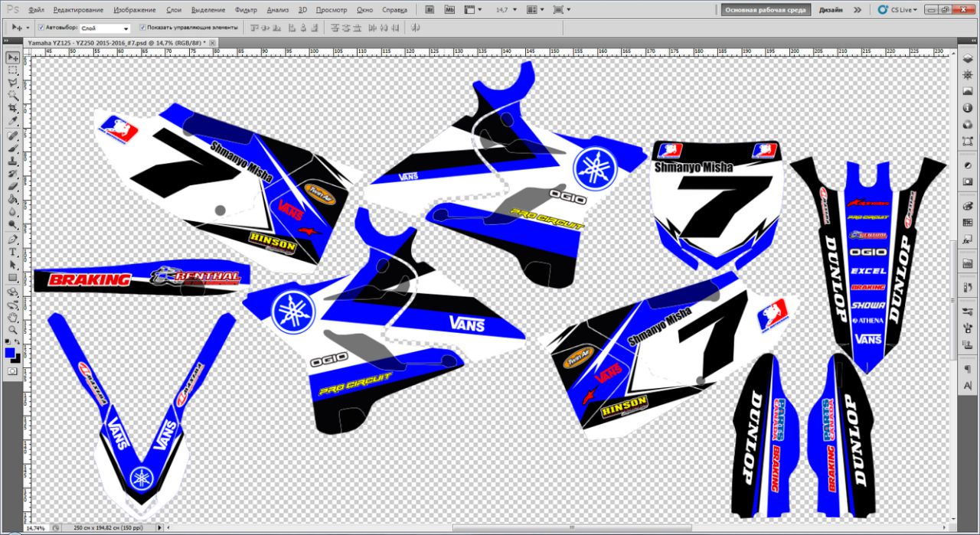Select the Hand tool
The width and height of the screenshot is (980, 535).
pos(13,318)
